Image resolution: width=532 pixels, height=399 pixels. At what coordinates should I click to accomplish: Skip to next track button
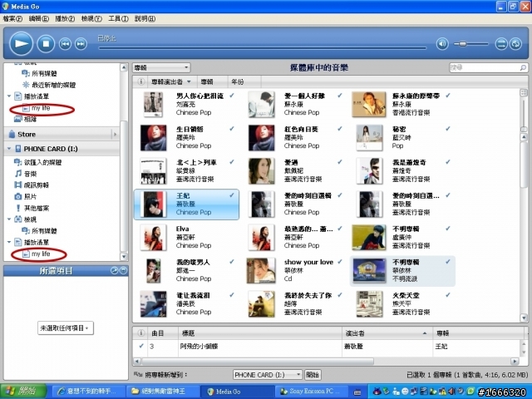click(81, 44)
